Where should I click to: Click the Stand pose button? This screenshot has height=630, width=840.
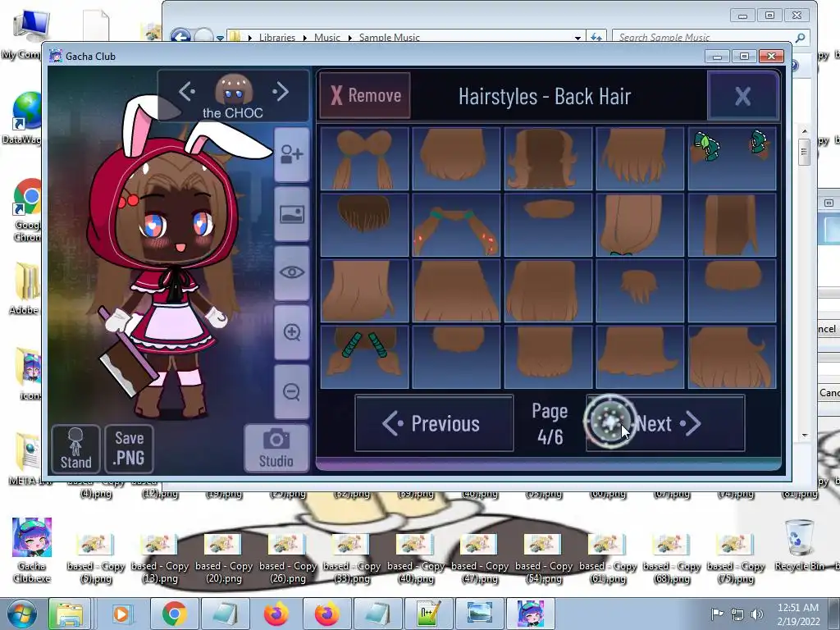pos(75,449)
